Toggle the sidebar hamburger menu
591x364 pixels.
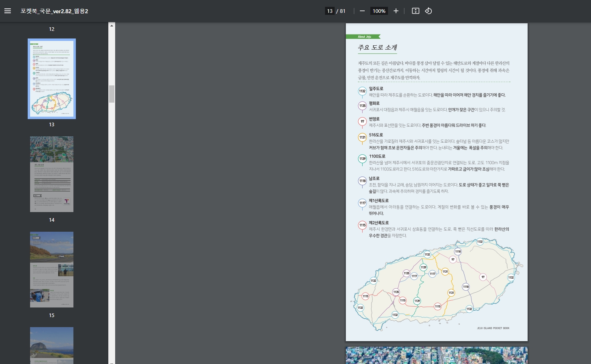8,11
